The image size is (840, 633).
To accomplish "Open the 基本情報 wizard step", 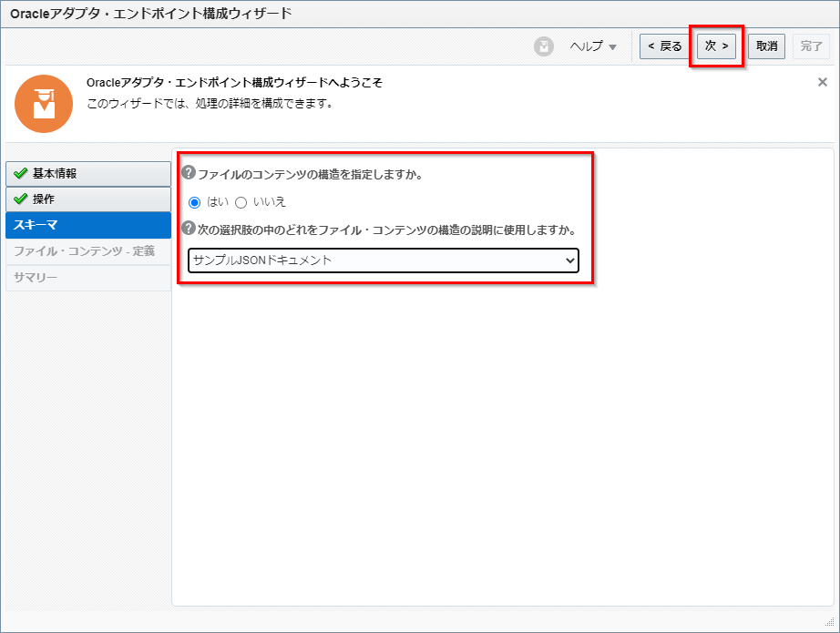I will click(x=87, y=174).
